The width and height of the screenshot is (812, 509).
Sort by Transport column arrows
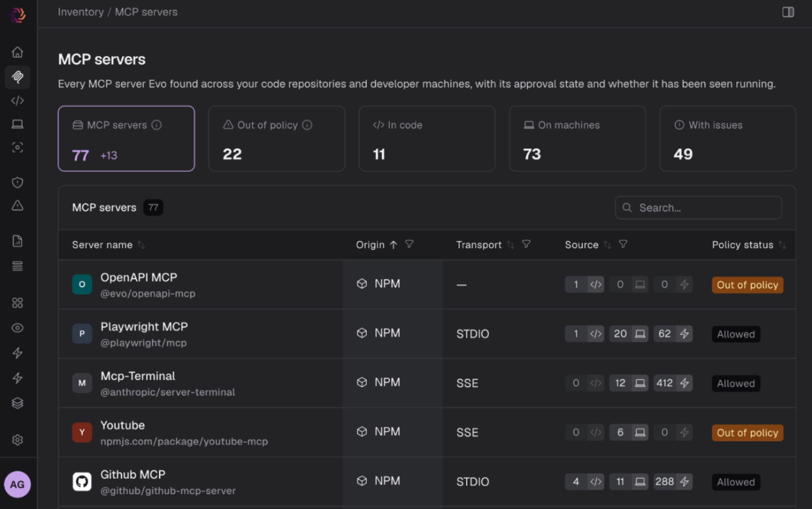(x=510, y=245)
